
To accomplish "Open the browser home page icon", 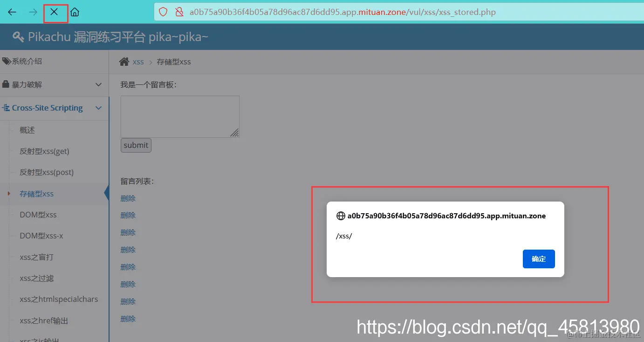I will 75,12.
